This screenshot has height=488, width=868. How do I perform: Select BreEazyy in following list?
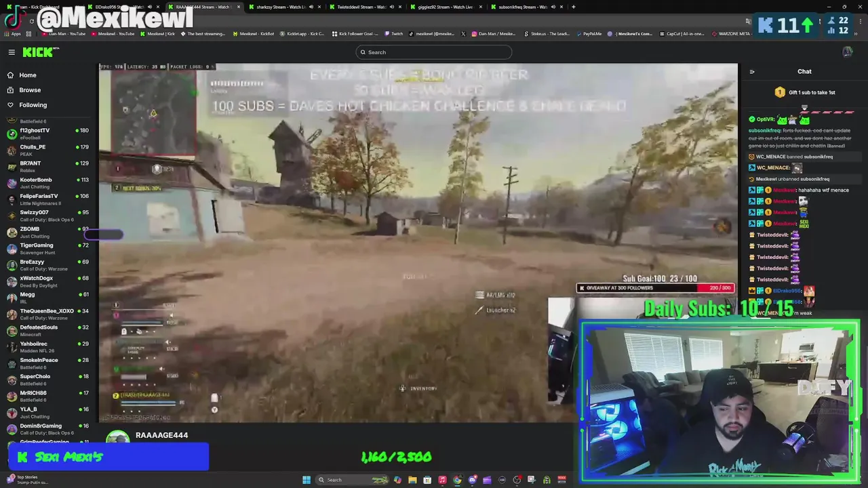[x=49, y=265]
